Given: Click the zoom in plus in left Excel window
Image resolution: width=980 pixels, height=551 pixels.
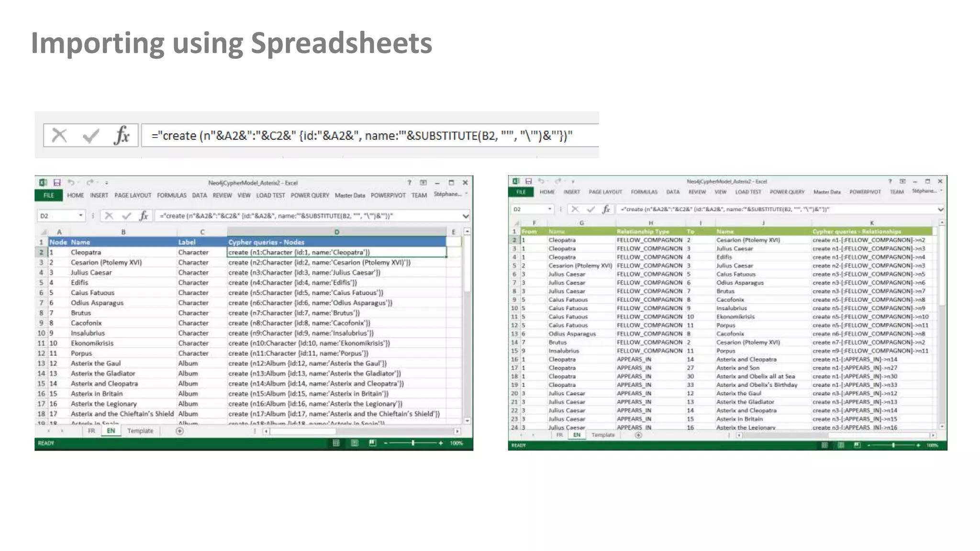Looking at the screenshot, I should coord(441,443).
